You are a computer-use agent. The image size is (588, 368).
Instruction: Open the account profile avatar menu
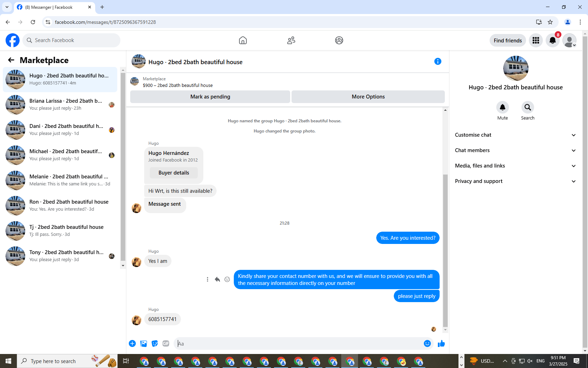point(569,40)
